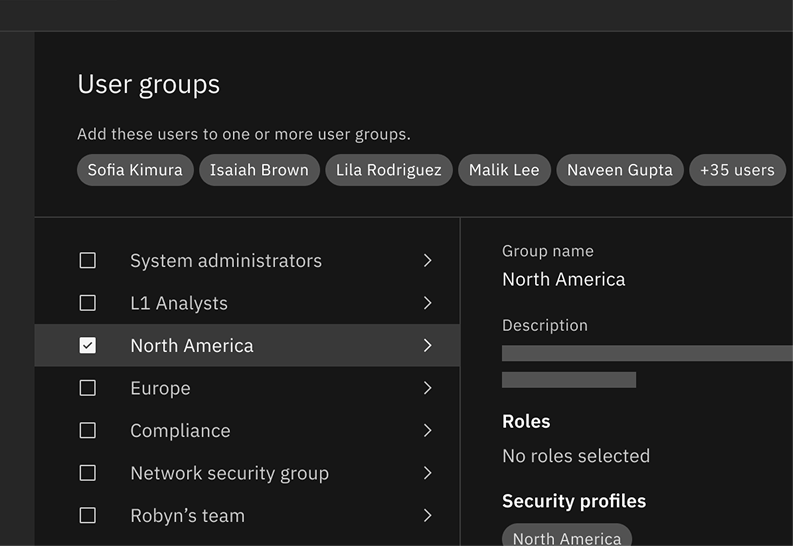Show all users via +35 users tag
Image resolution: width=793 pixels, height=546 pixels.
pos(737,170)
